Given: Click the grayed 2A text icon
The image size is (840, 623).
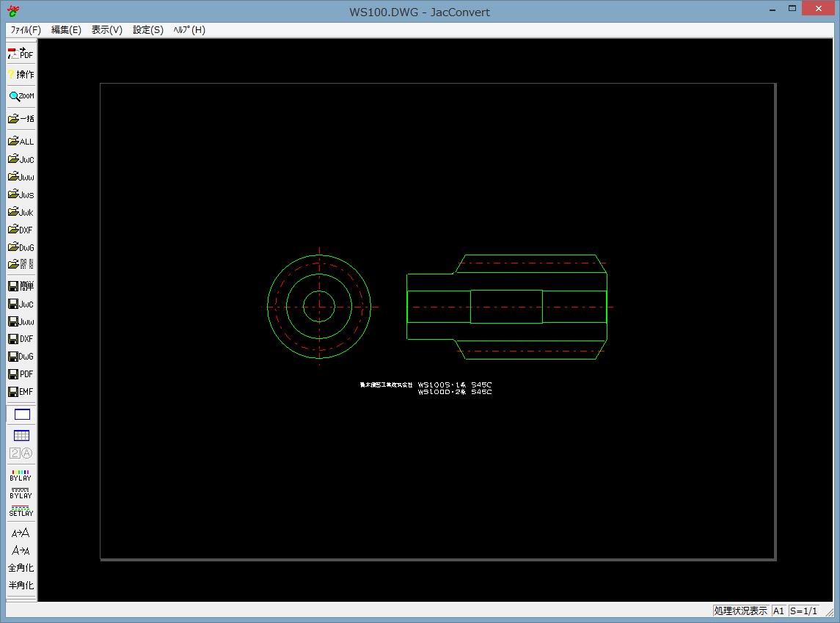Looking at the screenshot, I should pyautogui.click(x=21, y=453).
